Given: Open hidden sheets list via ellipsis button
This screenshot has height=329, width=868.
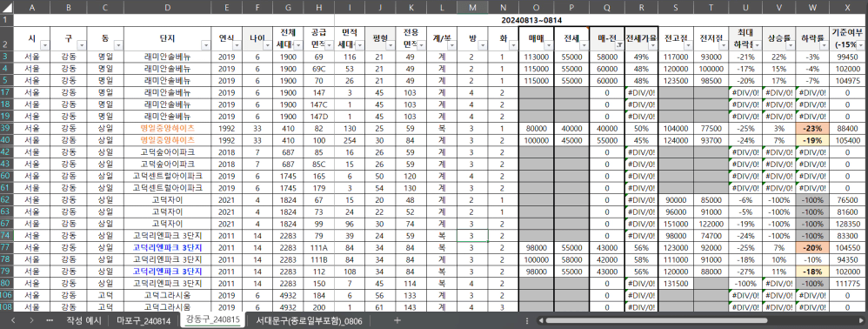Looking at the screenshot, I should pos(50,320).
